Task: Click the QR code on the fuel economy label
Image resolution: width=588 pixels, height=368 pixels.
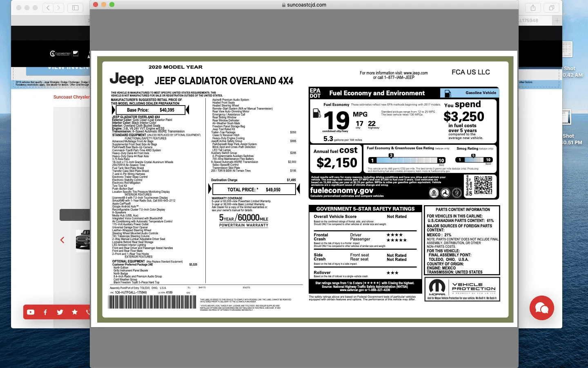Action: coord(483,186)
